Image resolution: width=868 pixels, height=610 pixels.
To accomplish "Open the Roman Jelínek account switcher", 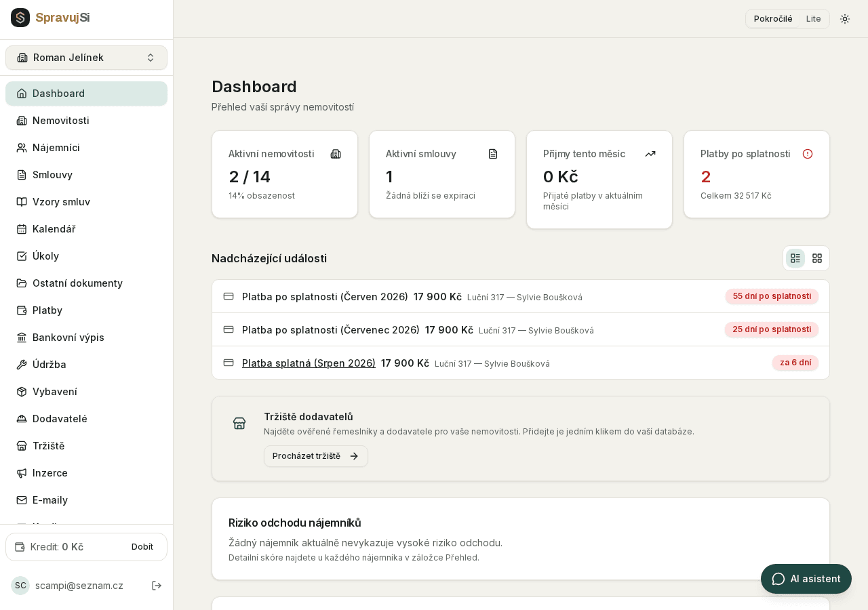I will point(86,58).
